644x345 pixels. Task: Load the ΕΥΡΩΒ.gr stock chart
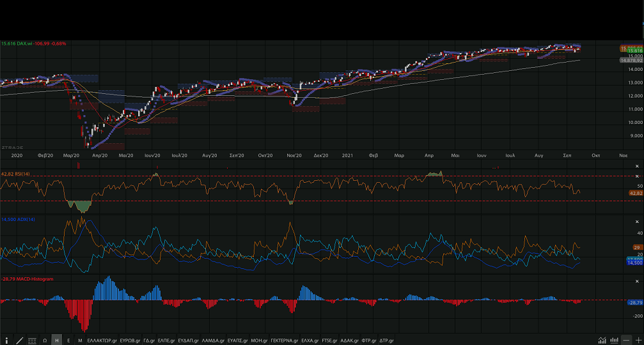pos(130,341)
